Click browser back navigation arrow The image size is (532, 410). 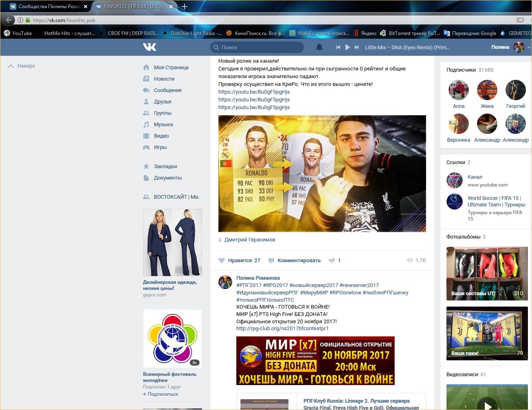point(9,20)
